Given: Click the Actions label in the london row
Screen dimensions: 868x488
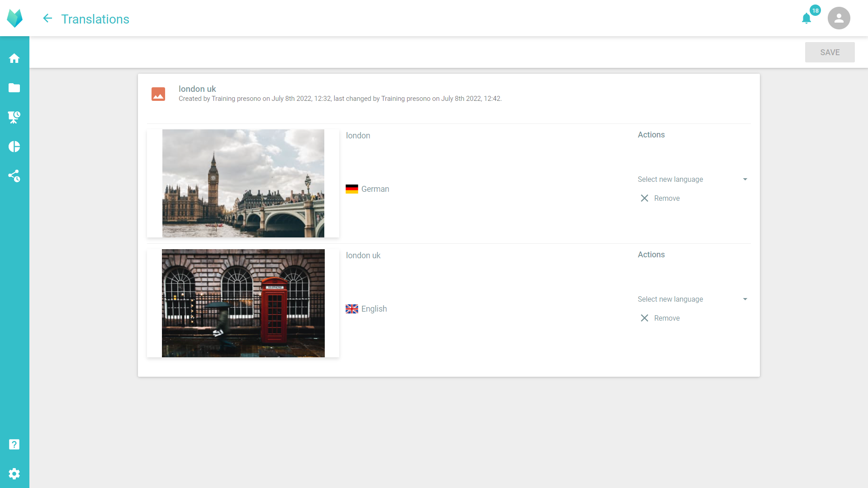Looking at the screenshot, I should click(x=651, y=135).
